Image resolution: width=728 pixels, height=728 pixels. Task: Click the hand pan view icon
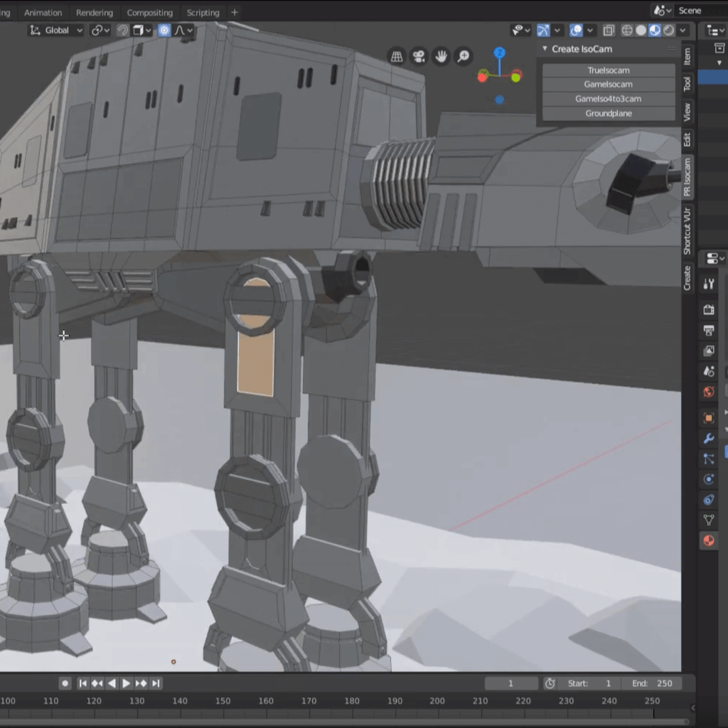pyautogui.click(x=441, y=57)
